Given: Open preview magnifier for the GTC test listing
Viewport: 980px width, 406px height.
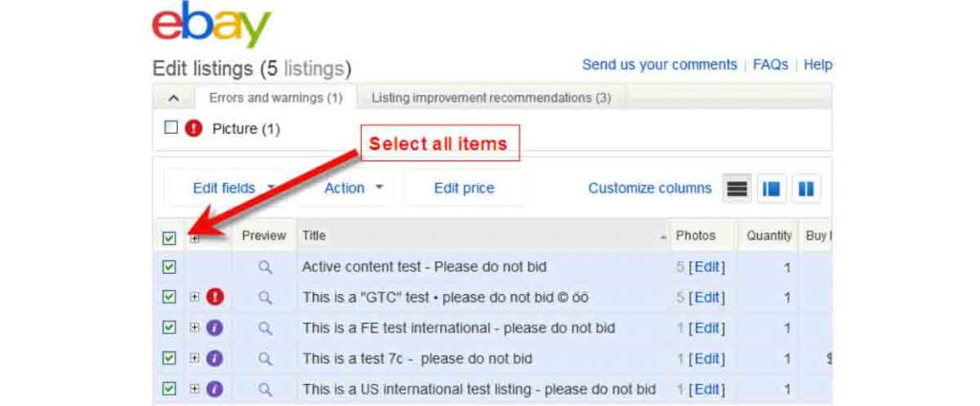Looking at the screenshot, I should point(265,298).
